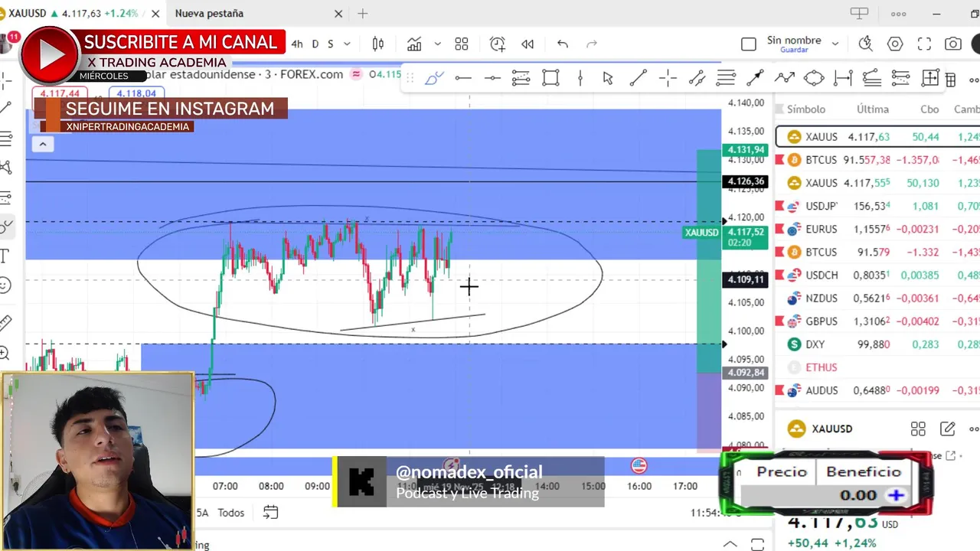
Task: Open the text tool in left sidebar
Action: tap(5, 256)
